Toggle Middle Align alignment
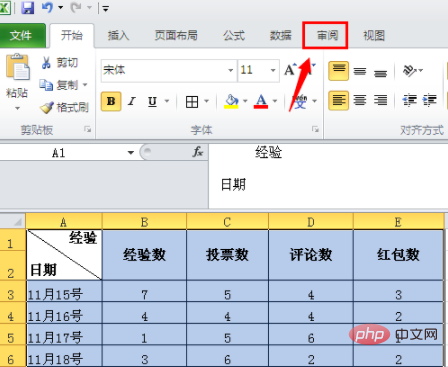 [x=360, y=71]
